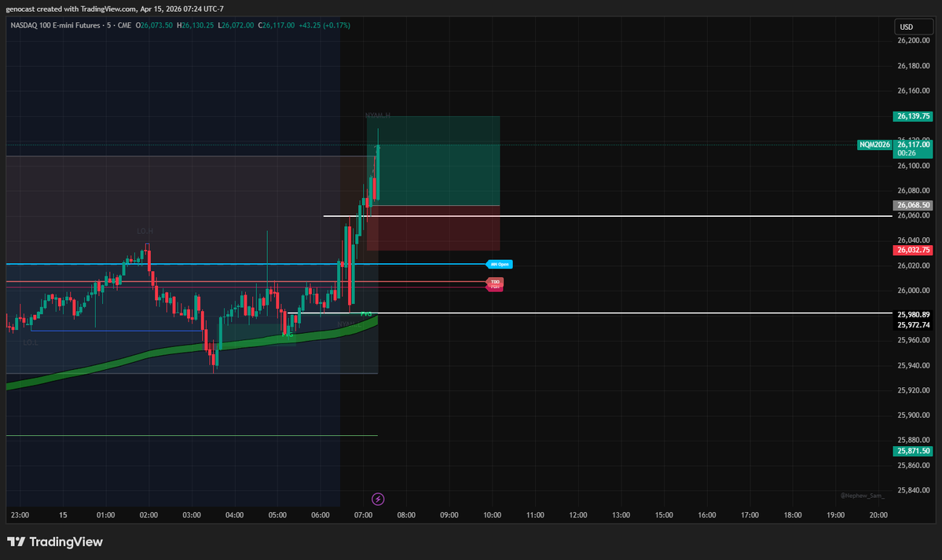This screenshot has width=942, height=560.
Task: Open the USD currency selector
Action: [x=913, y=27]
